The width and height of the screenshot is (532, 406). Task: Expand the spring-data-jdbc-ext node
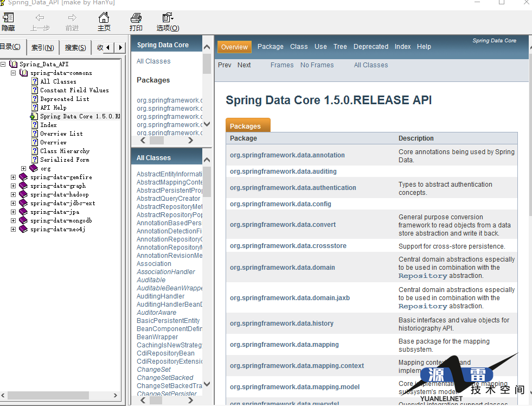click(x=13, y=203)
